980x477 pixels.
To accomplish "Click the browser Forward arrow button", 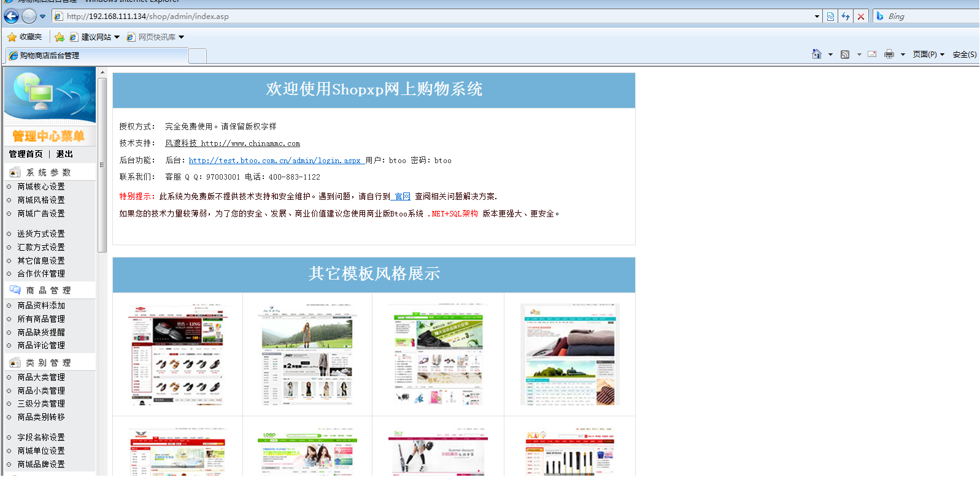I will click(x=29, y=17).
